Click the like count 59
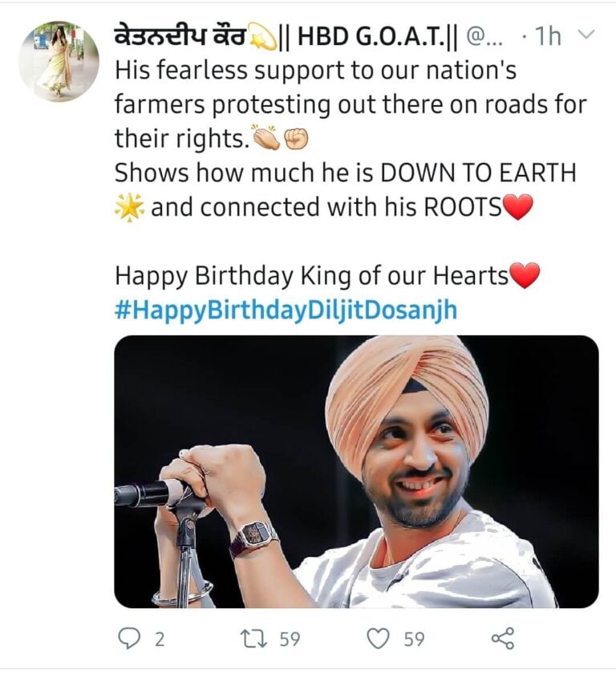The width and height of the screenshot is (616, 674). pyautogui.click(x=414, y=639)
